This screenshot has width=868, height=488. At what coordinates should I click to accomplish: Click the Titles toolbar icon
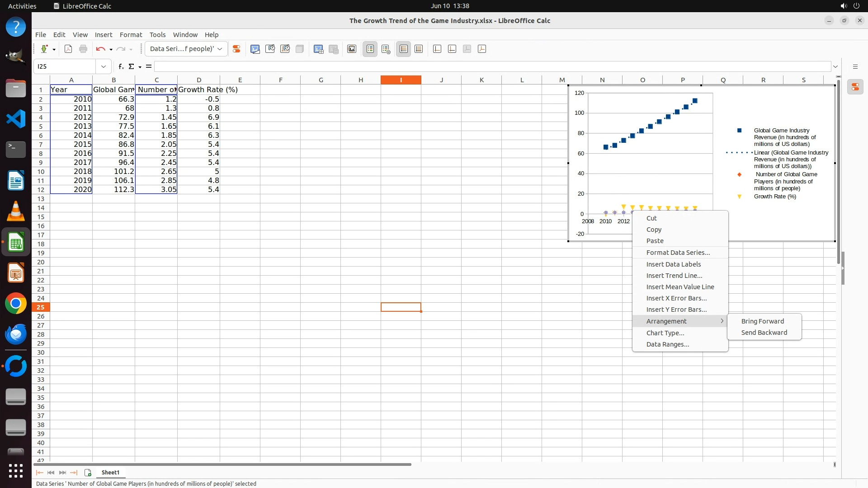352,49
